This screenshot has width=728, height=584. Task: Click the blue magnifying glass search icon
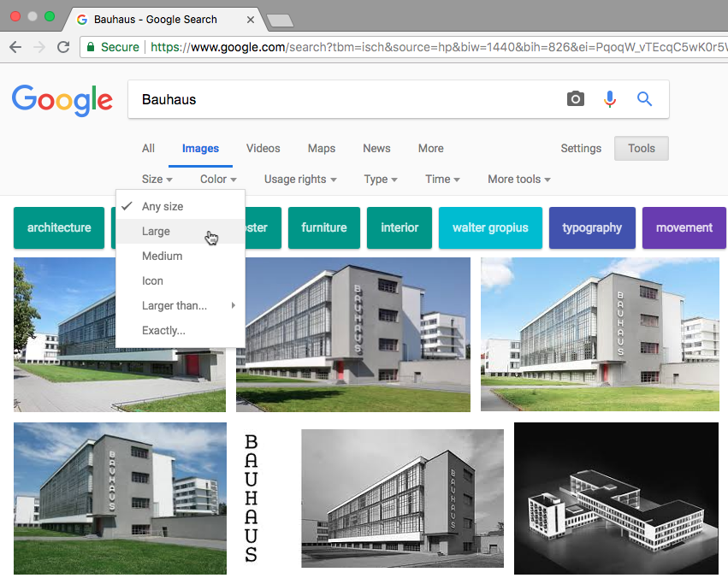pos(645,99)
